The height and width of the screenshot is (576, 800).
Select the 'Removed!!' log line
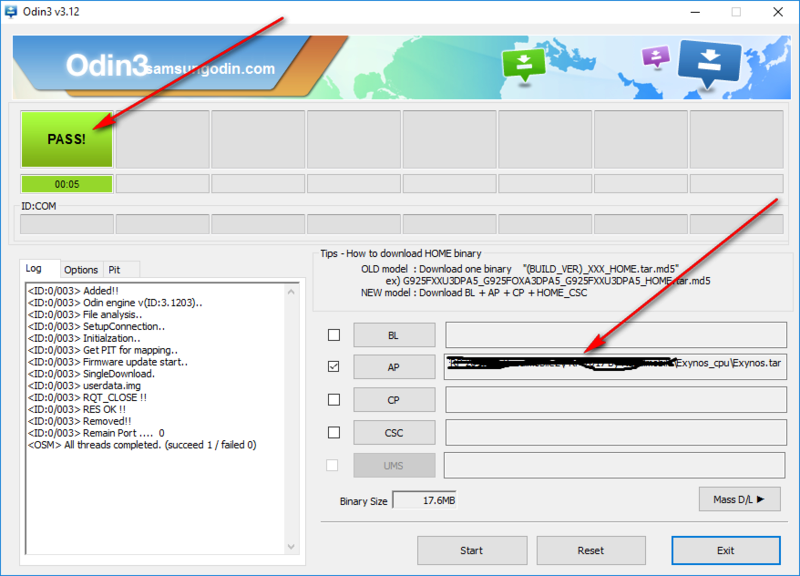pos(80,421)
